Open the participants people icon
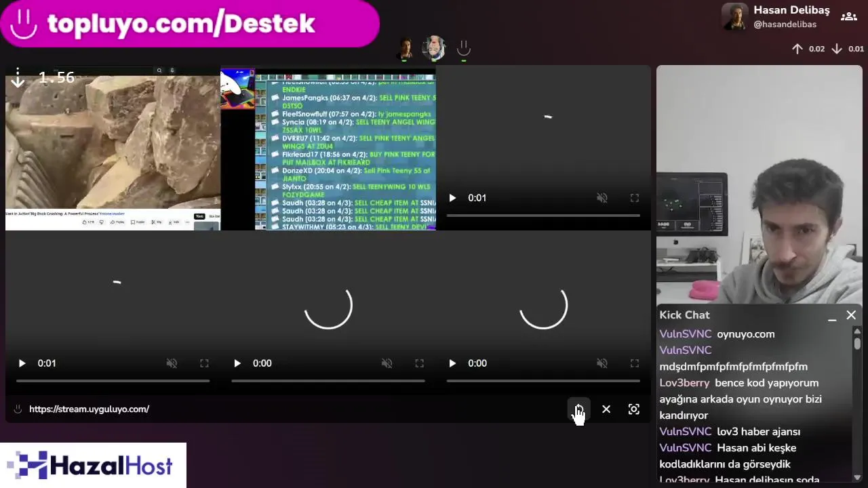 (848, 17)
